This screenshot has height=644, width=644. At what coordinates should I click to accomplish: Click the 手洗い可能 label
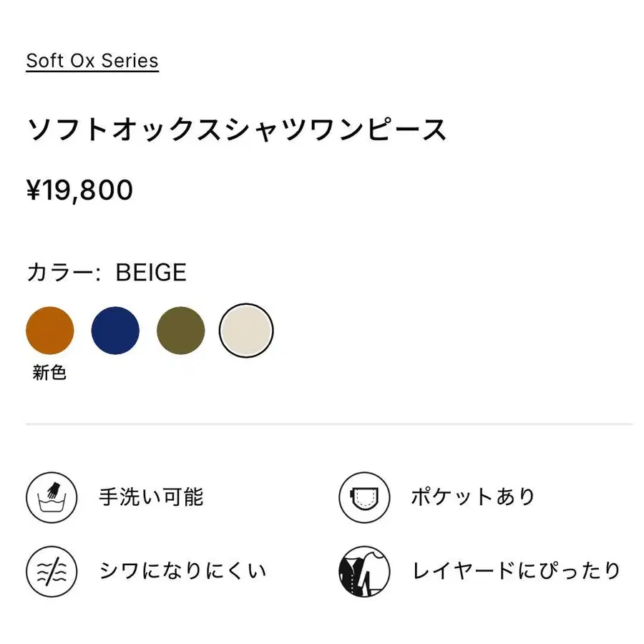(151, 497)
